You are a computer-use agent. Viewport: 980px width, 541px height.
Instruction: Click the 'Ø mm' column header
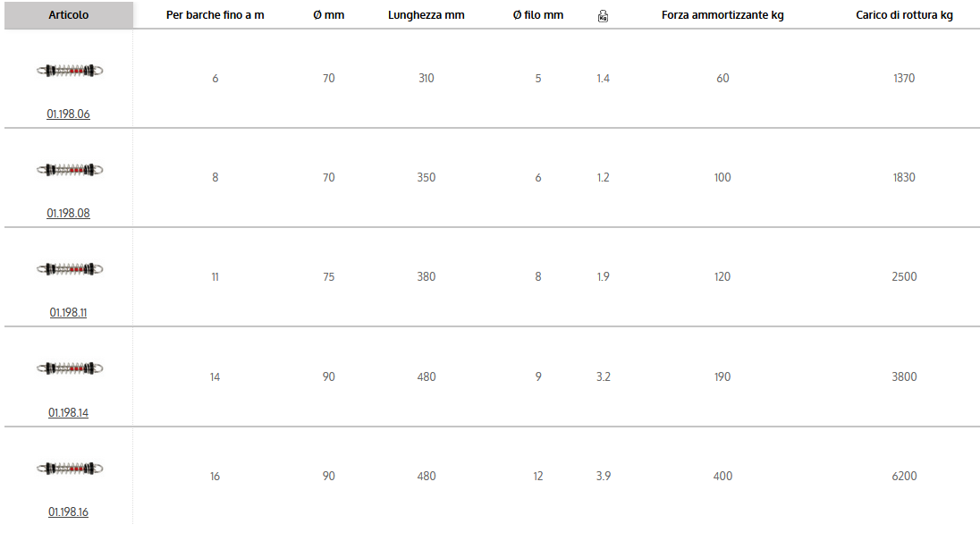(329, 15)
